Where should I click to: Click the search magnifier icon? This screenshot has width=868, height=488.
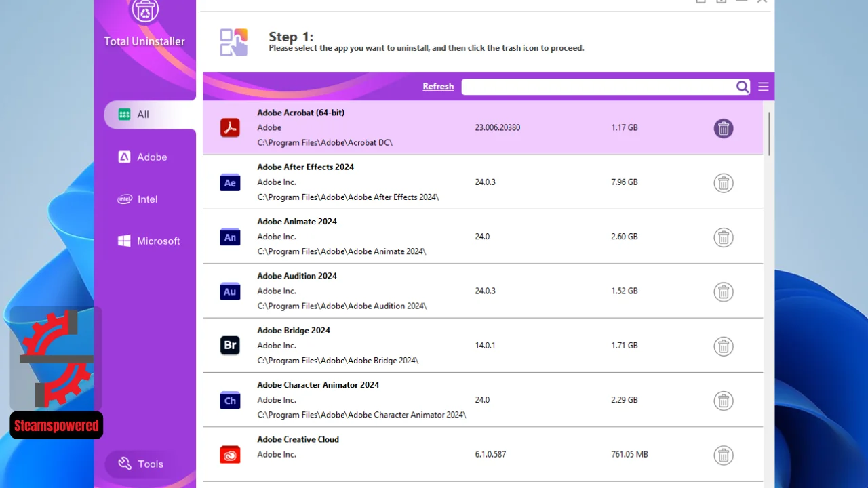pos(743,87)
